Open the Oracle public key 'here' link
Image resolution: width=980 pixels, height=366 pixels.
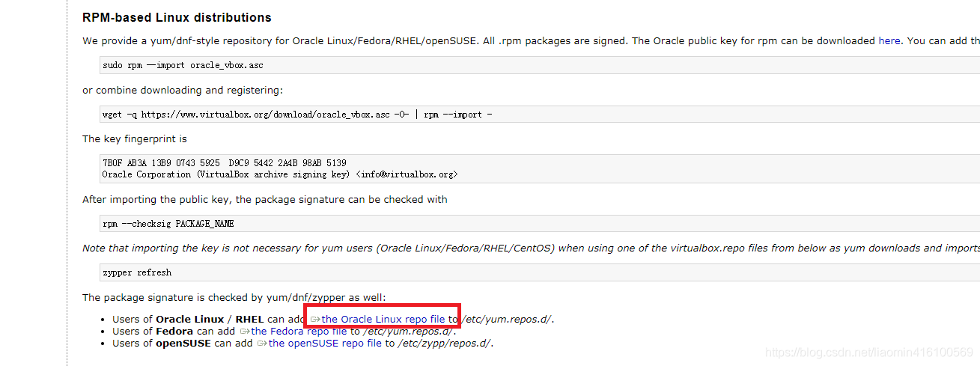click(x=889, y=41)
